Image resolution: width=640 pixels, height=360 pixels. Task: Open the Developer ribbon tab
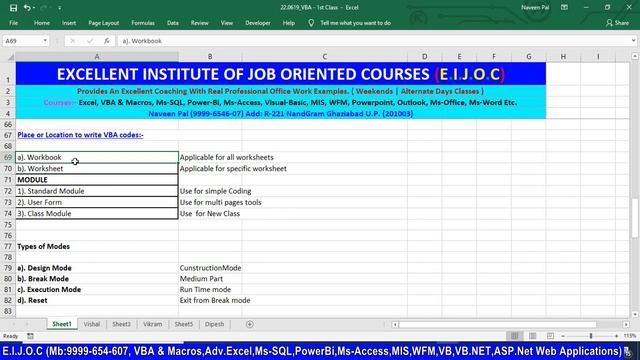pos(258,23)
